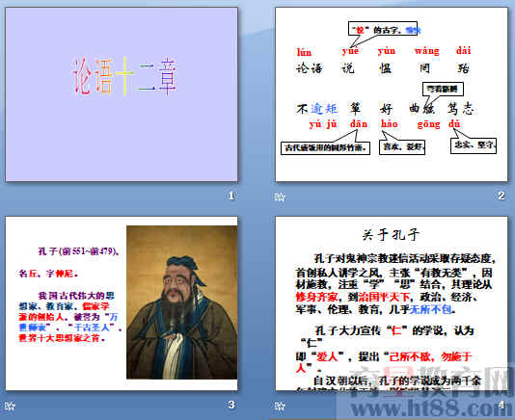Click the Confucius portrait image on slide 3
The image size is (515, 420).
pyautogui.click(x=182, y=302)
